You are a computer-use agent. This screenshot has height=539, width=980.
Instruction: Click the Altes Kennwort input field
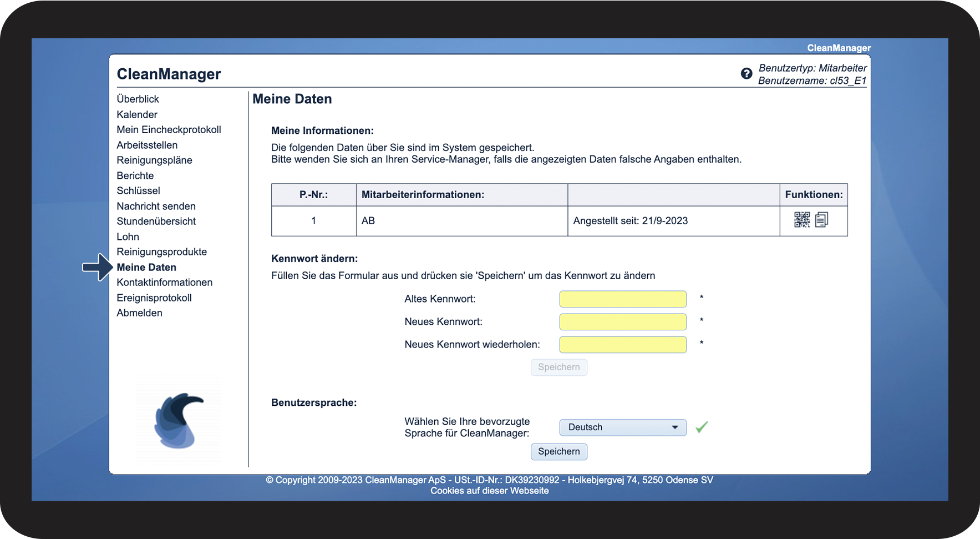[x=622, y=299]
